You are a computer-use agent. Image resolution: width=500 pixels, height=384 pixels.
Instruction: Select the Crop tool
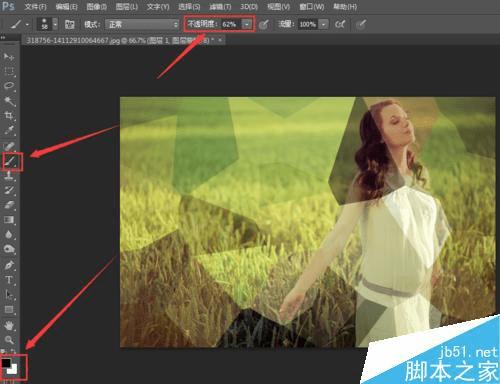pyautogui.click(x=9, y=116)
